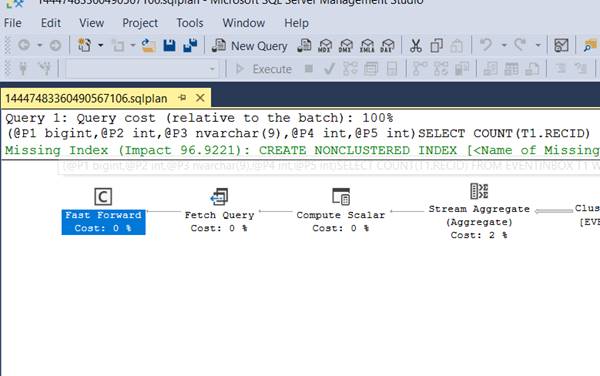Expand the Navigate Backward history dropdown
Viewport: 600px width, 376px height.
(39, 46)
